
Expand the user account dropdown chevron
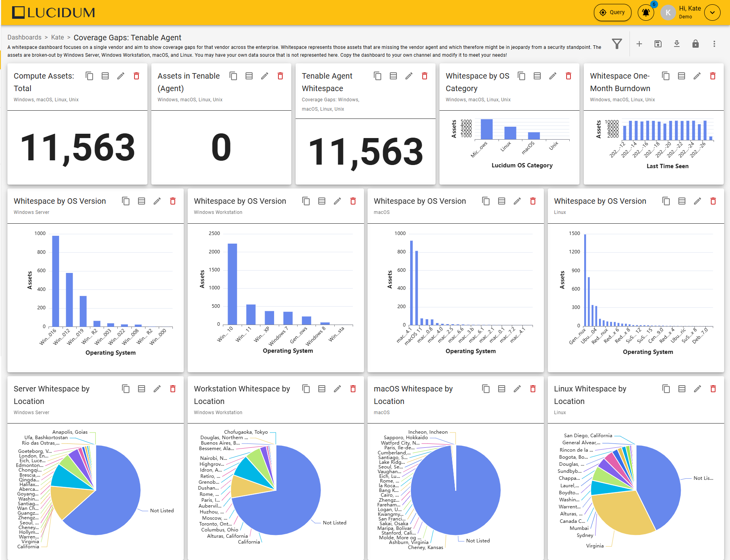tap(712, 13)
